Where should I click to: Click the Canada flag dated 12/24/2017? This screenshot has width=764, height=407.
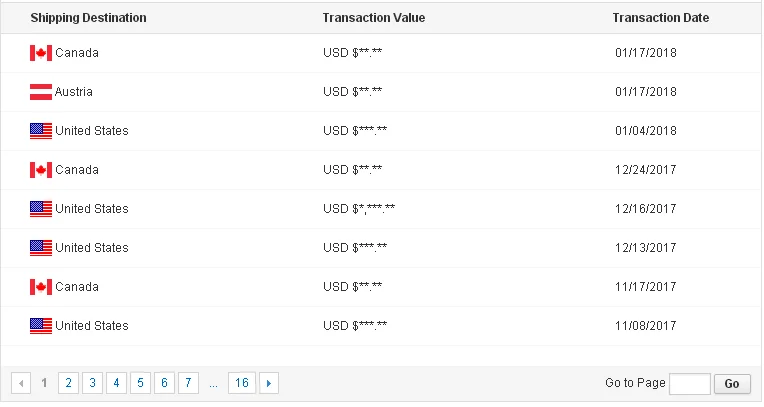click(41, 170)
